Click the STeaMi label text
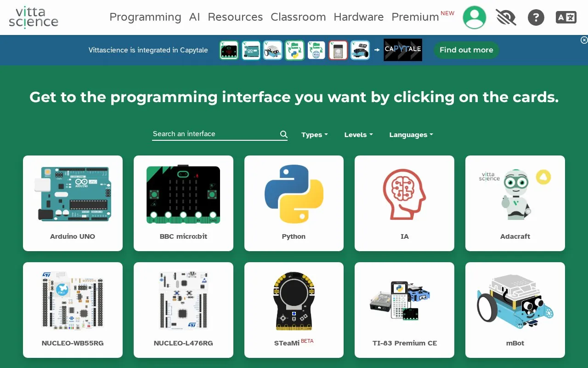The image size is (588, 368). (287, 343)
